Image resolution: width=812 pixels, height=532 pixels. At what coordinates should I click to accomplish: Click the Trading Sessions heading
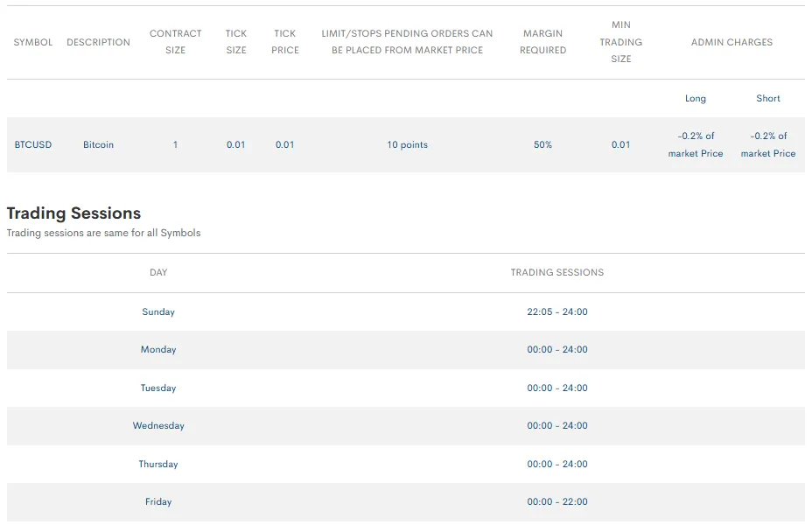[x=73, y=213]
